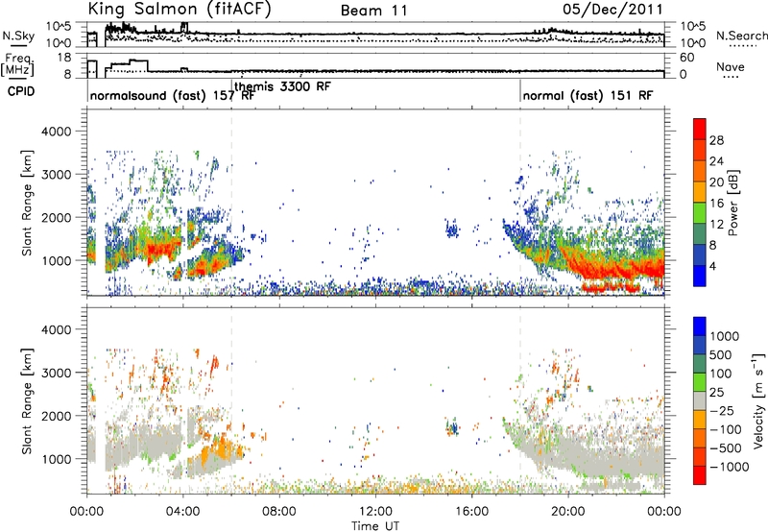Click Slant Range label of the power panel
Viewport: 768px width, 532px height.
27,203
